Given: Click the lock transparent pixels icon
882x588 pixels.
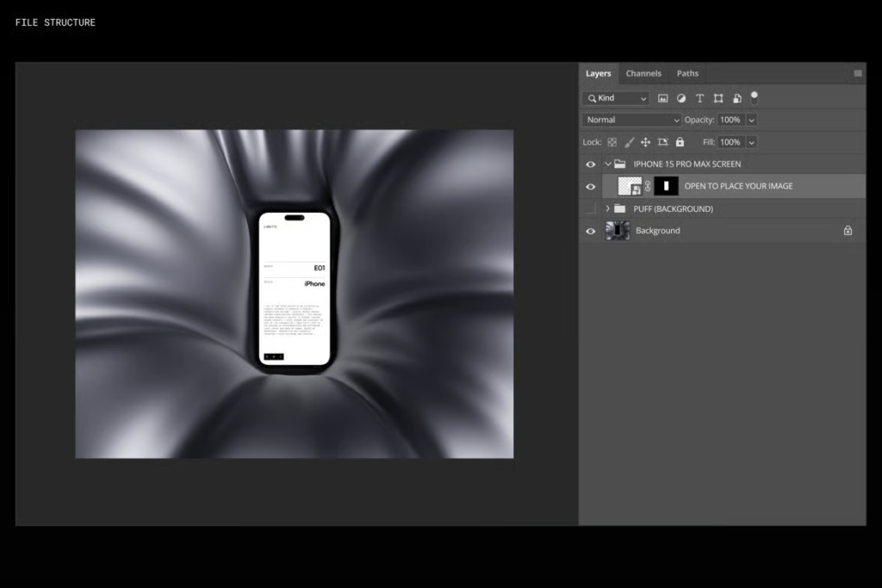Looking at the screenshot, I should click(x=612, y=142).
